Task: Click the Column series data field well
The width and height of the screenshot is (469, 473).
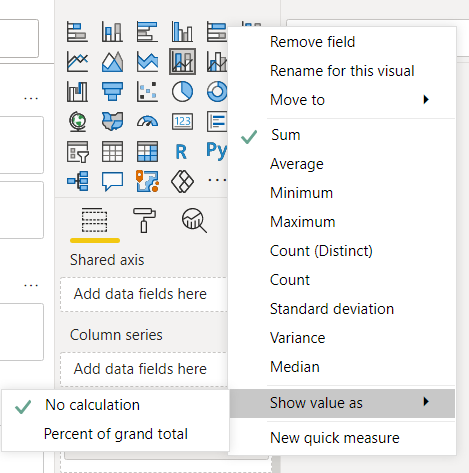Action: [x=144, y=369]
